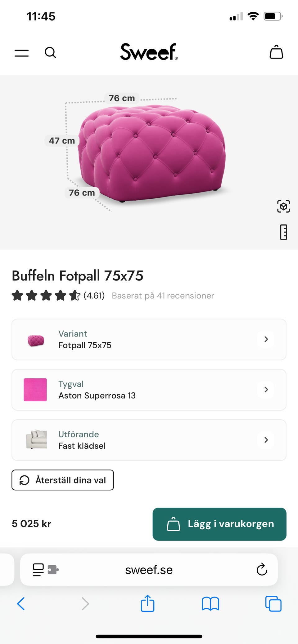Open Safari page format menu
Screen dimensions: 298x644
45,569
